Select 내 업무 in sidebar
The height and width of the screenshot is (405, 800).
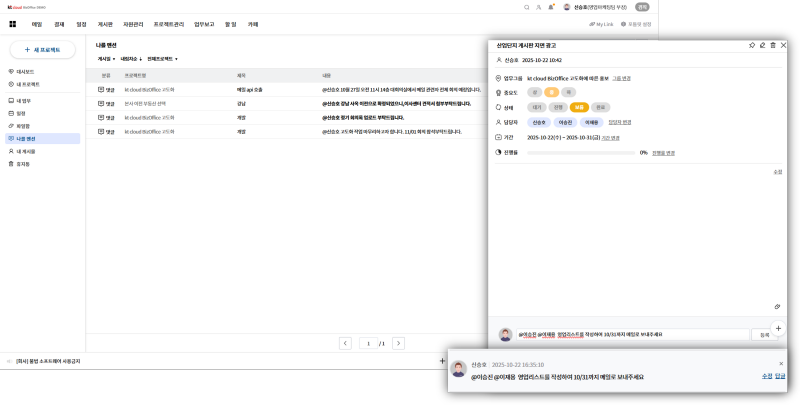point(24,101)
